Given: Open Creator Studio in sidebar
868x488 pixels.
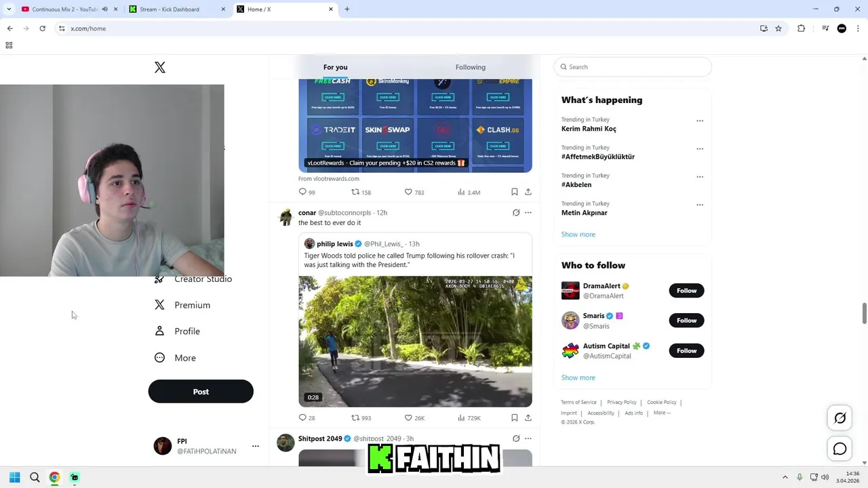Looking at the screenshot, I should point(194,279).
